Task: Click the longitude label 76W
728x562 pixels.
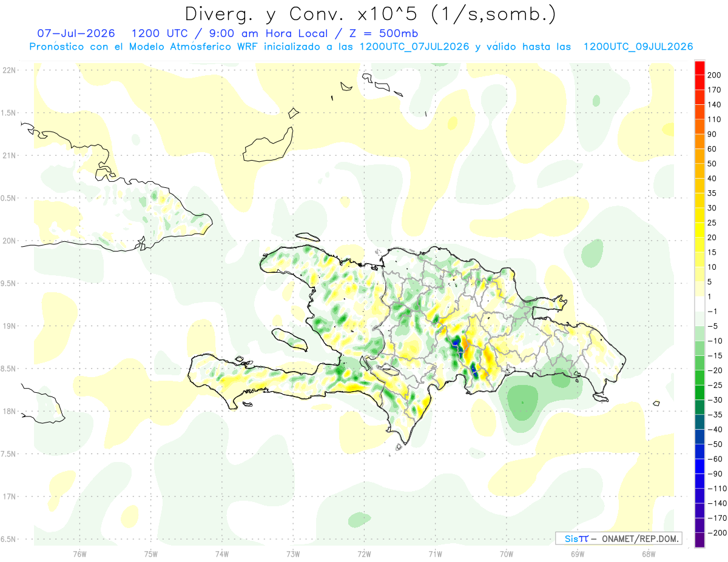Action: (x=79, y=554)
